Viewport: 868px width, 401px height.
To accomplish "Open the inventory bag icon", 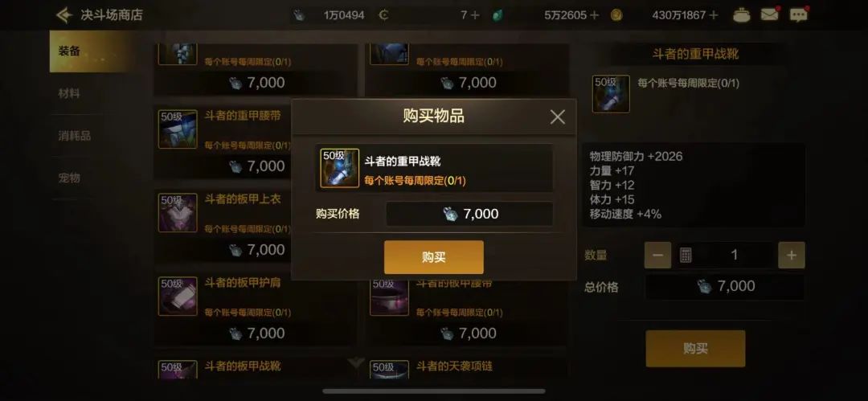I will coord(741,15).
